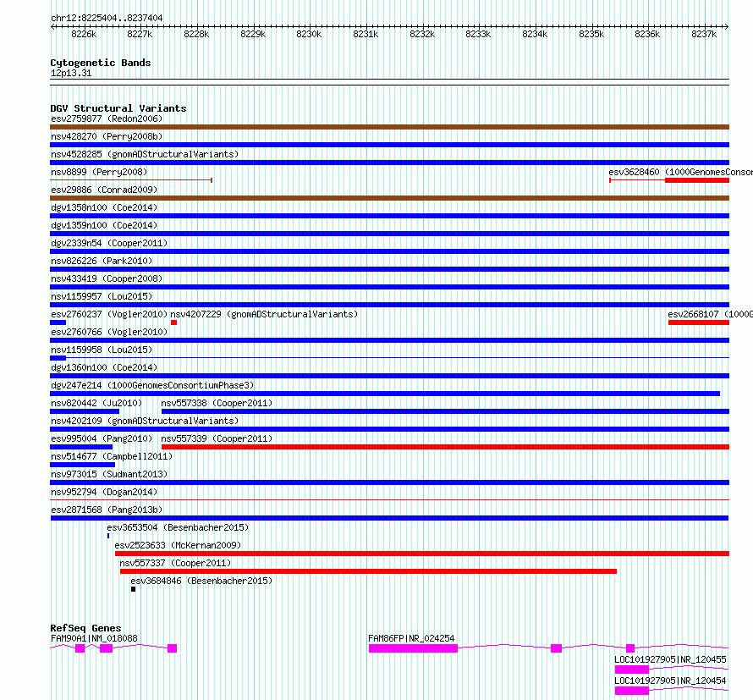
Task: Open LOC101927905|NR_120455 gene label
Action: (670, 659)
